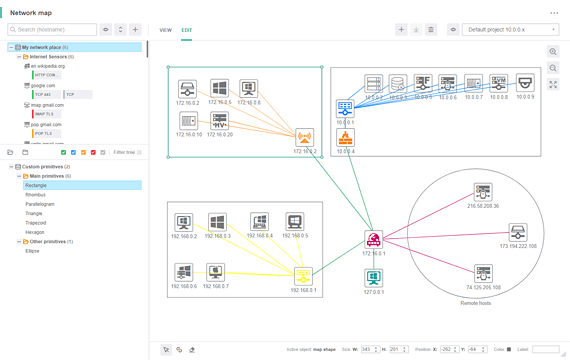Collapse the My network place tree node

[x=11, y=47]
